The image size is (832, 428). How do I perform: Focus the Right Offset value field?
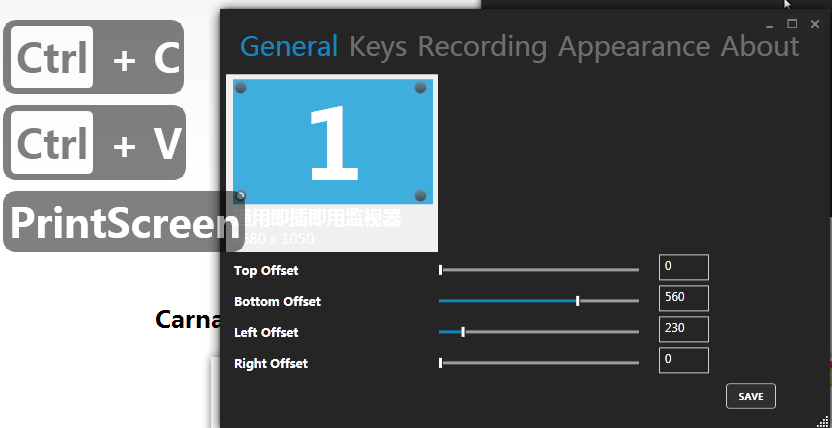pyautogui.click(x=683, y=360)
